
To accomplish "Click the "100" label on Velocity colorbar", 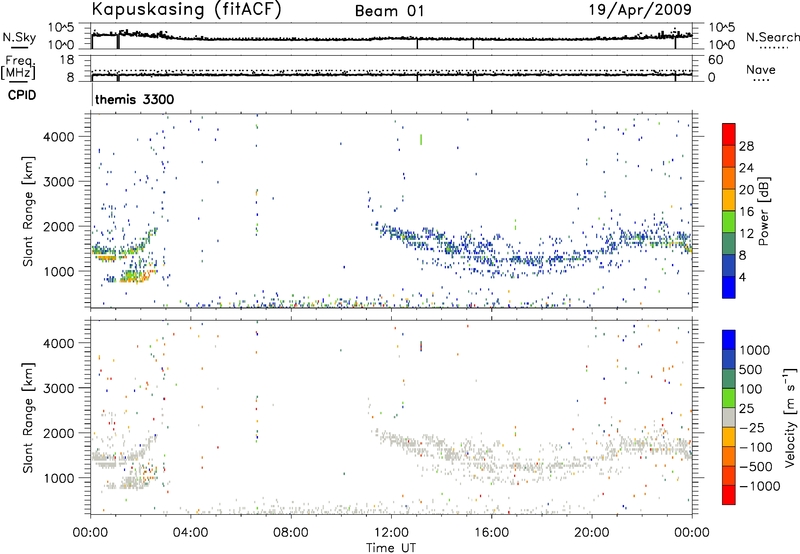I will (x=750, y=389).
